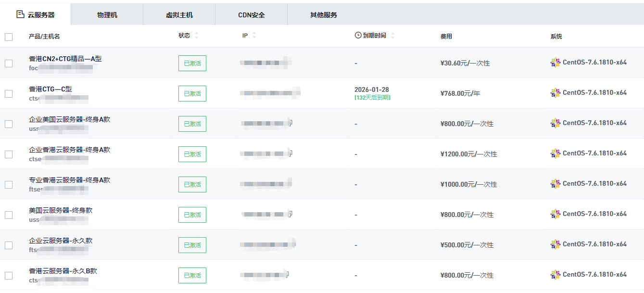
Task: Click the CentOS icon on the 企业云服务器-永久款 row
Action: click(555, 245)
